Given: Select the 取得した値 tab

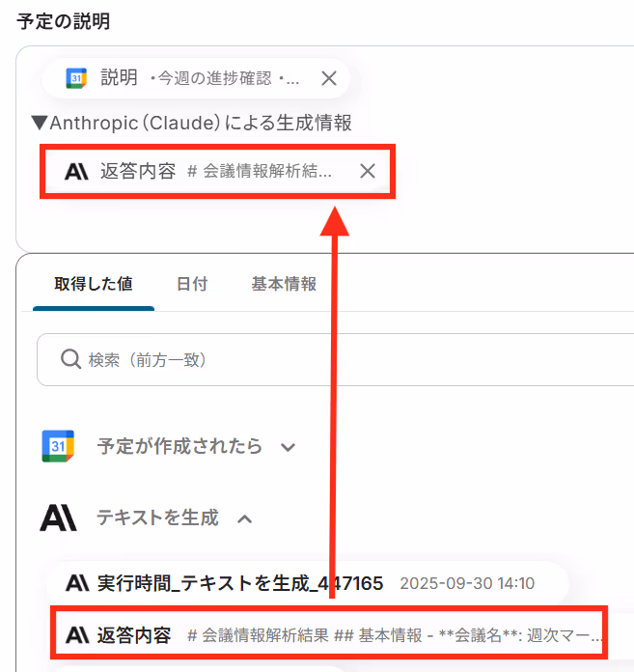Looking at the screenshot, I should pos(94,284).
